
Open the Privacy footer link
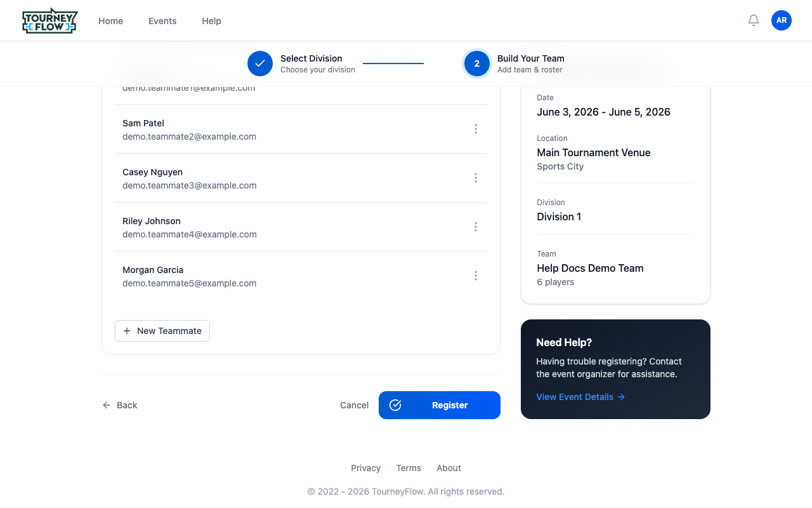pyautogui.click(x=366, y=468)
